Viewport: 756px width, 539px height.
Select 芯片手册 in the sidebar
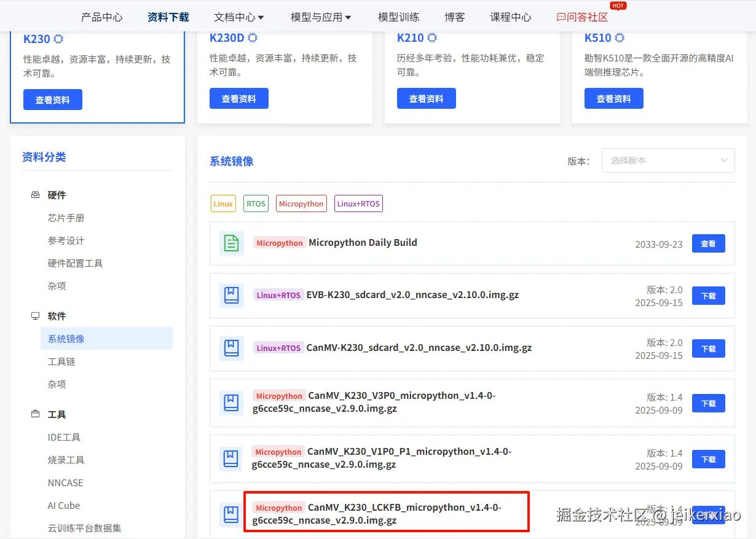[66, 218]
